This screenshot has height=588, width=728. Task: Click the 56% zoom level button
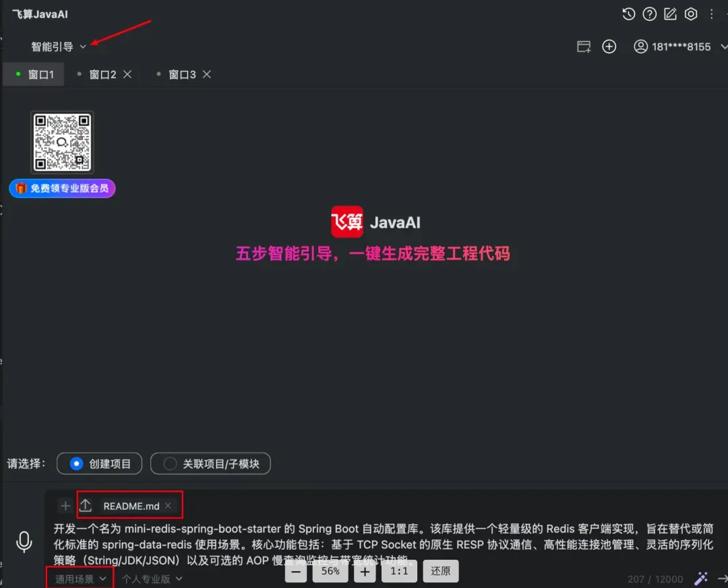[330, 571]
